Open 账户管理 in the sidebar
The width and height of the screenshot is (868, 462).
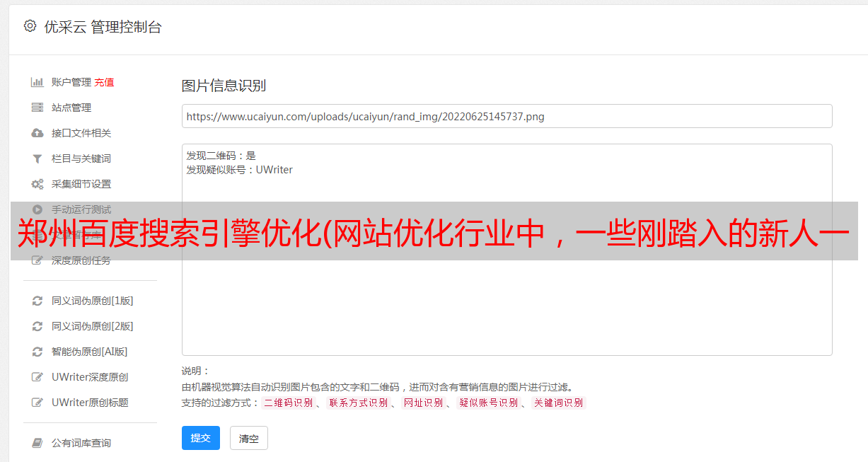[71, 82]
